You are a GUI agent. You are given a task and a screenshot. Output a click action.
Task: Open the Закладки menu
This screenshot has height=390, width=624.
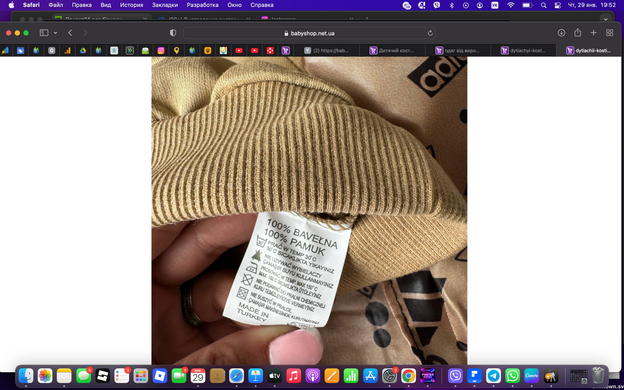165,5
